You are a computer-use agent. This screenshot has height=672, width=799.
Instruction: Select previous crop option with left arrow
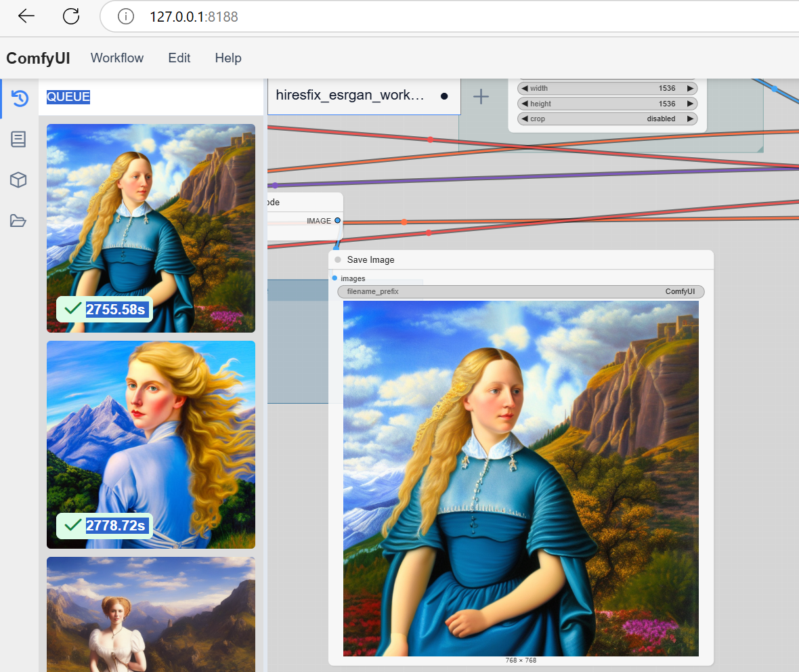[x=524, y=119]
